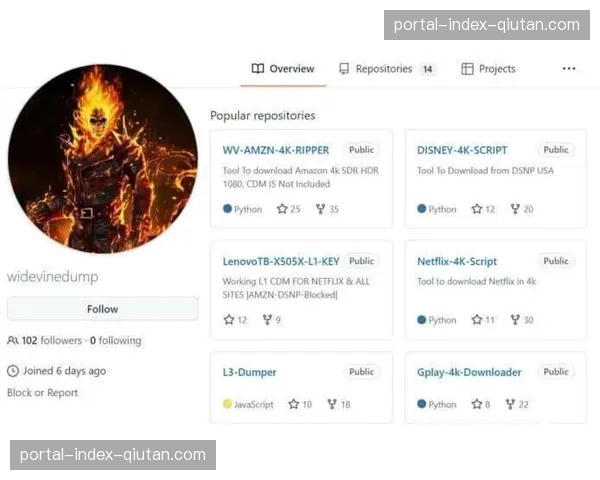This screenshot has height=480, width=600.
Task: Switch to the Repositories tab
Action: point(388,69)
